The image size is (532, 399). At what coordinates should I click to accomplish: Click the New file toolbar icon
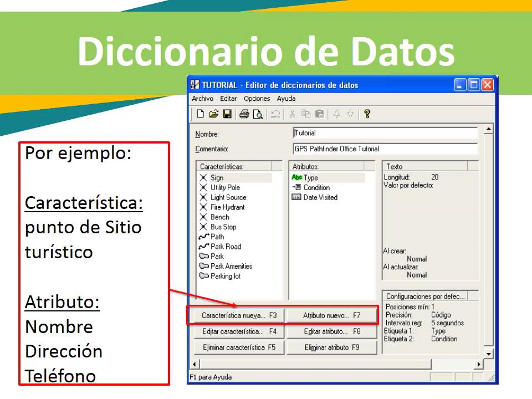click(x=200, y=114)
